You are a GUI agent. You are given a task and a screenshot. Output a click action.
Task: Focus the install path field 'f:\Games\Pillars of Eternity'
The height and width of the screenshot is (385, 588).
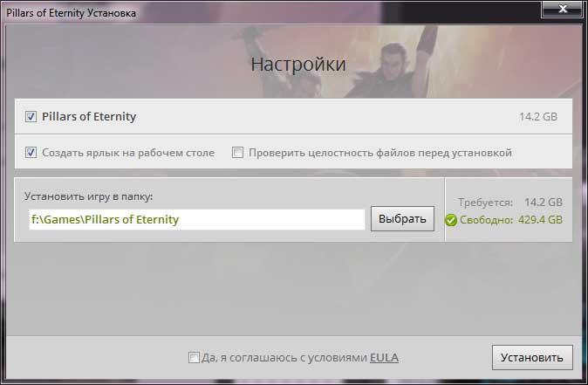(x=197, y=219)
